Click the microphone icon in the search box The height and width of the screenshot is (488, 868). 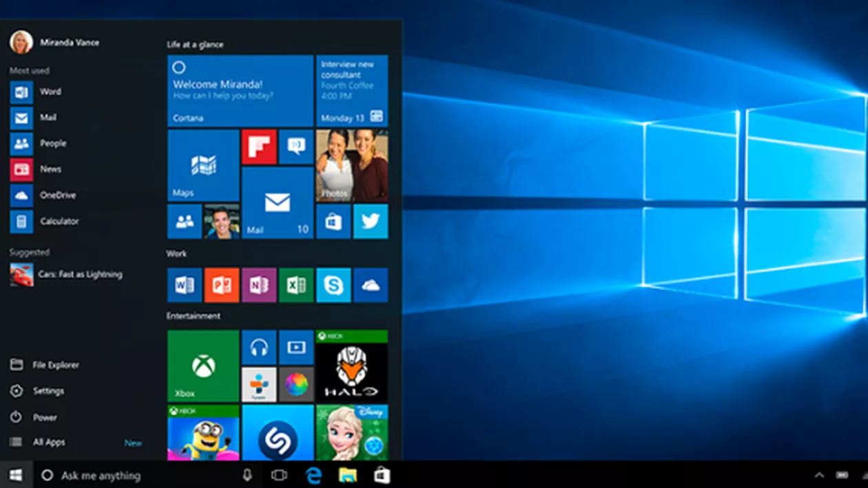point(248,475)
